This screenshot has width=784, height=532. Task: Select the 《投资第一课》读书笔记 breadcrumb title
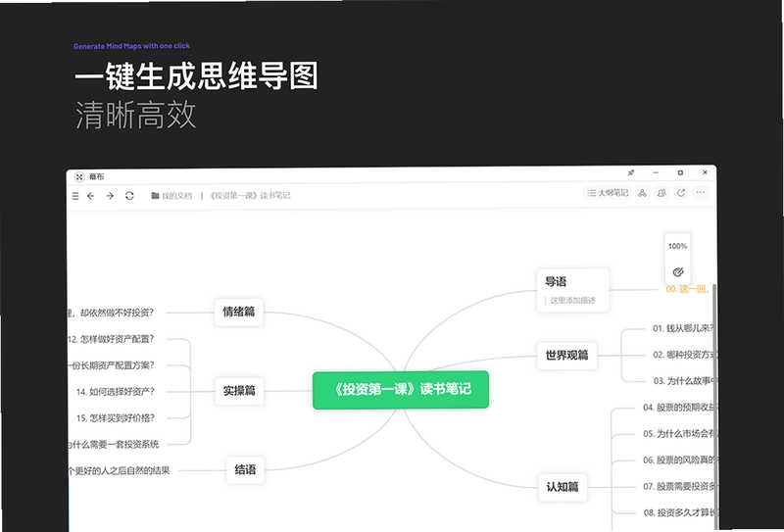pyautogui.click(x=250, y=196)
